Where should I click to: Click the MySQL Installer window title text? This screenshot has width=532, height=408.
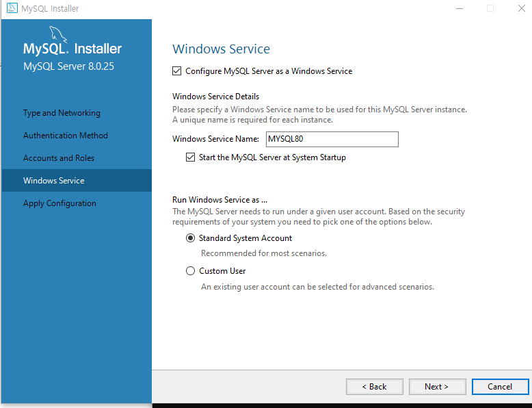pyautogui.click(x=50, y=8)
